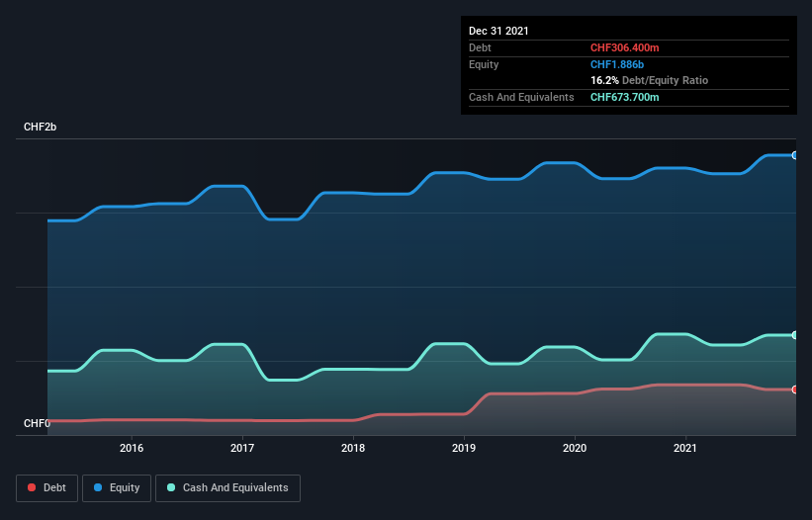Image resolution: width=812 pixels, height=520 pixels.
Task: Click the Debt label in tooltip
Action: [x=480, y=47]
